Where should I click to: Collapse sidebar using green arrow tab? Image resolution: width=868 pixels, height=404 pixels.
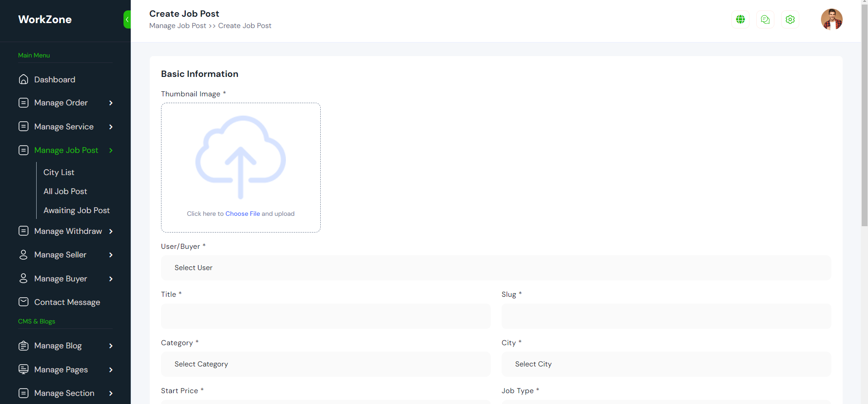click(127, 19)
